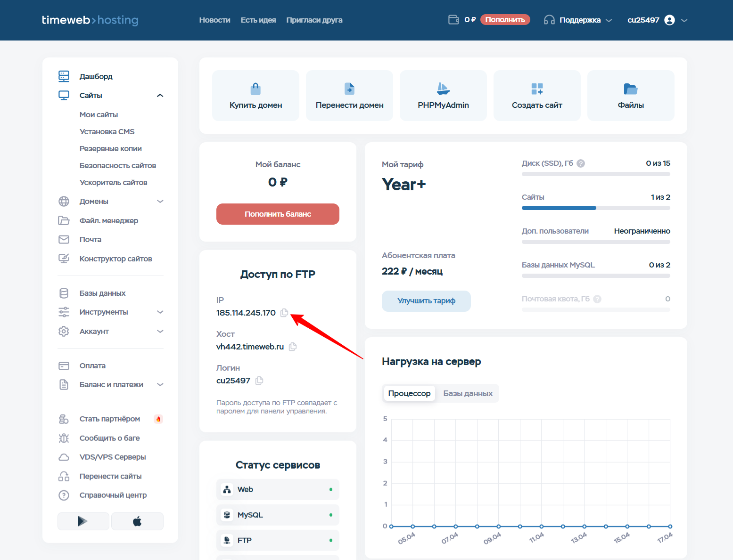Open the cu25497 account dropdown
733x560 pixels.
(x=658, y=20)
